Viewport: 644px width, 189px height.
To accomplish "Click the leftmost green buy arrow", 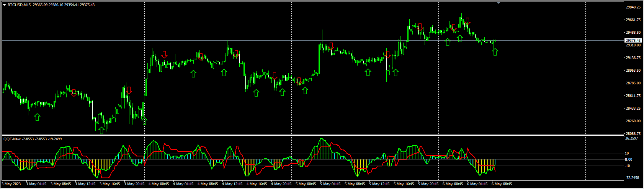I will [37, 117].
